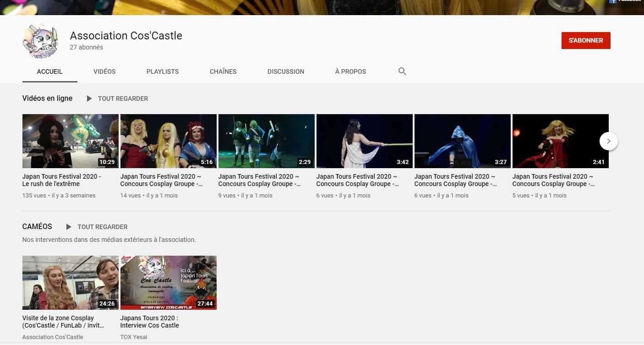Open the 2:29 Concours Cosplay Groupe thumbnail

267,141
